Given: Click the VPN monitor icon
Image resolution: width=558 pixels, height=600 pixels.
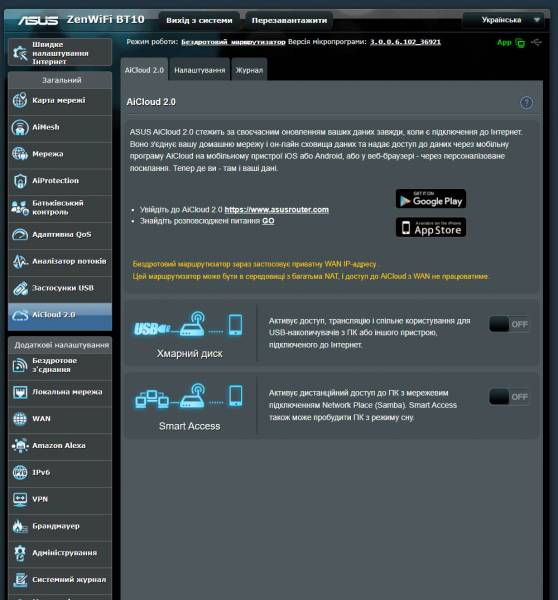Looking at the screenshot, I should 20,499.
